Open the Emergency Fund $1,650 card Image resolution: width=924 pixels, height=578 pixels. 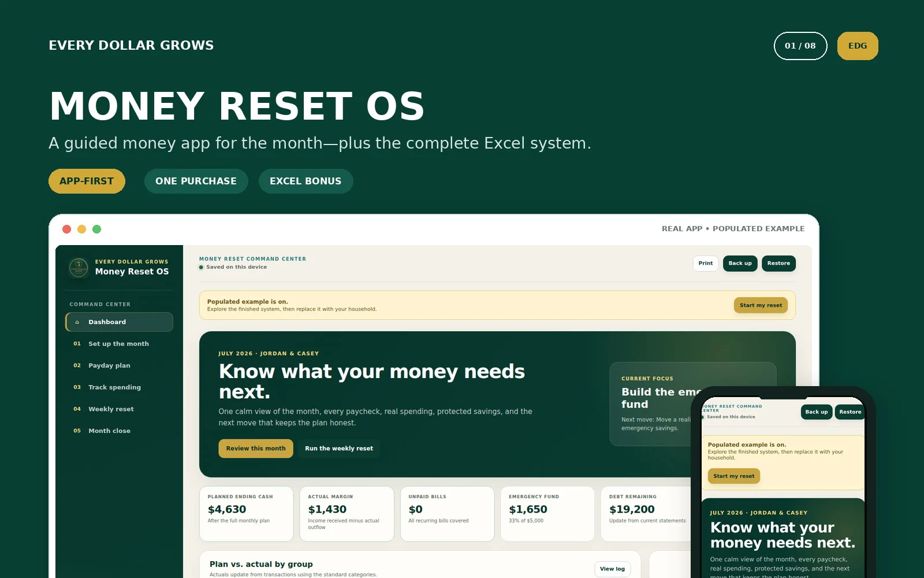tap(547, 514)
